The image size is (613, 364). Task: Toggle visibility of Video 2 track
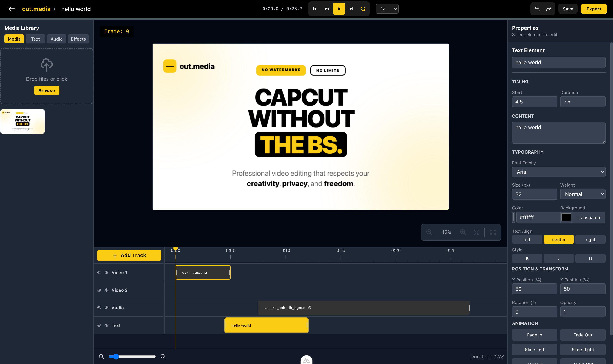(99, 290)
